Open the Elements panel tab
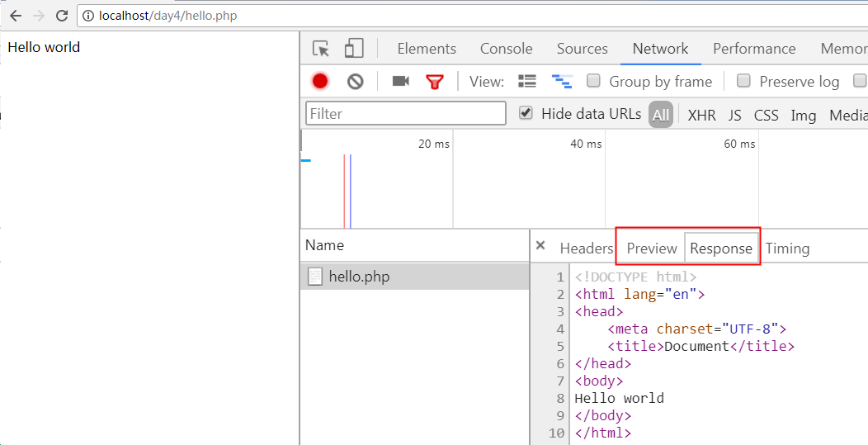The height and width of the screenshot is (445, 868). tap(427, 49)
